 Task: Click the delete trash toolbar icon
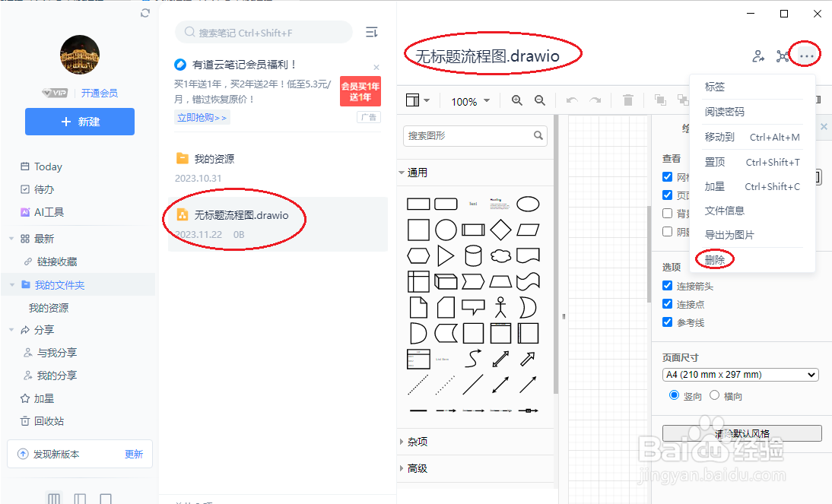click(x=627, y=100)
